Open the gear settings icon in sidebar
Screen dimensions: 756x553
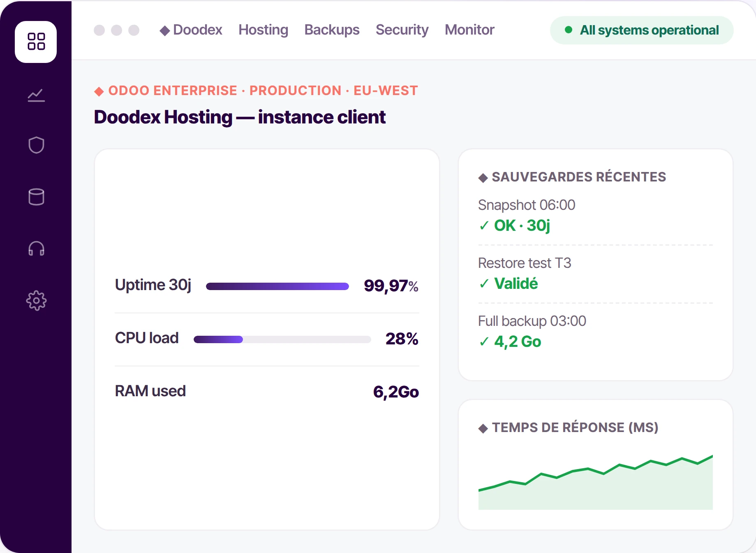[36, 300]
